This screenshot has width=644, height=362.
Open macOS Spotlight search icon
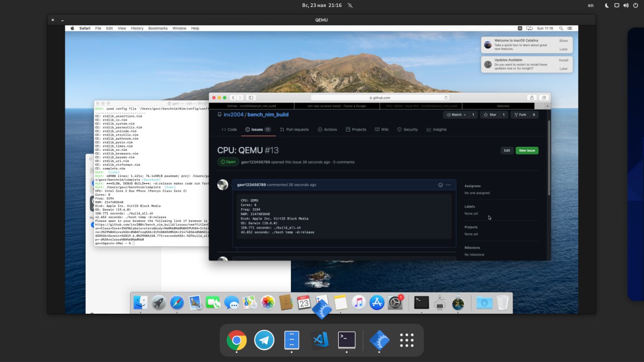562,28
